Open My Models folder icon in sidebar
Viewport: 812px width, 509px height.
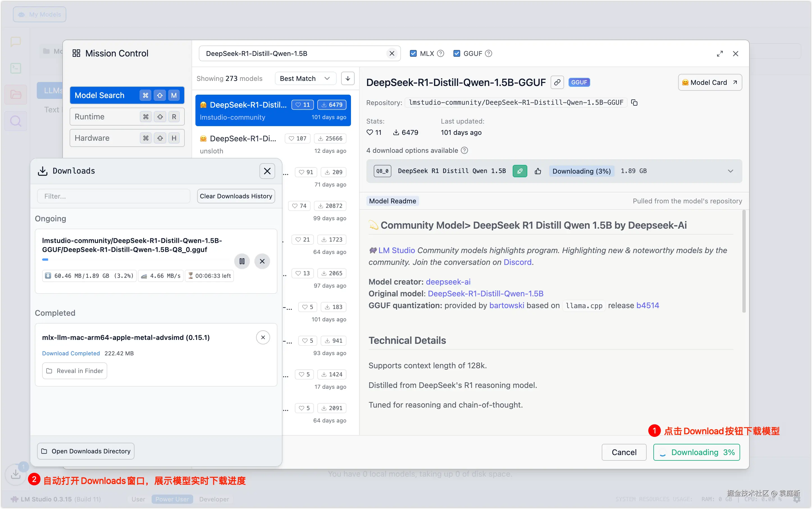15,94
